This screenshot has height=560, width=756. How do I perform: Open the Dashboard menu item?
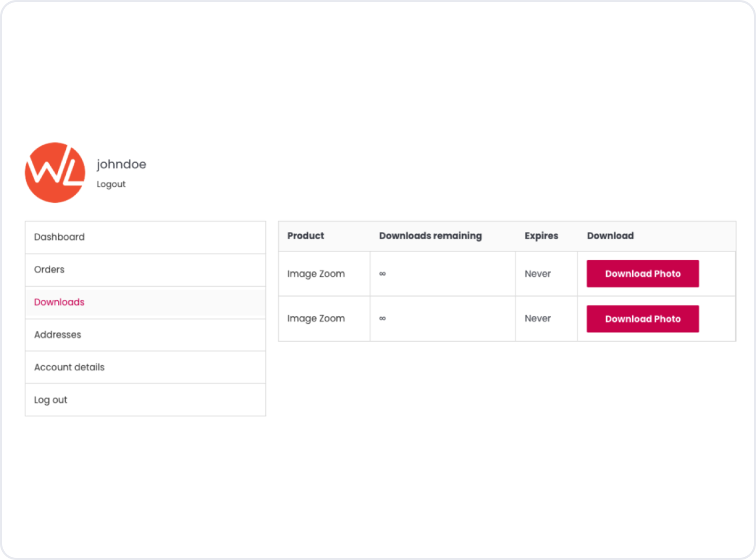pyautogui.click(x=60, y=237)
